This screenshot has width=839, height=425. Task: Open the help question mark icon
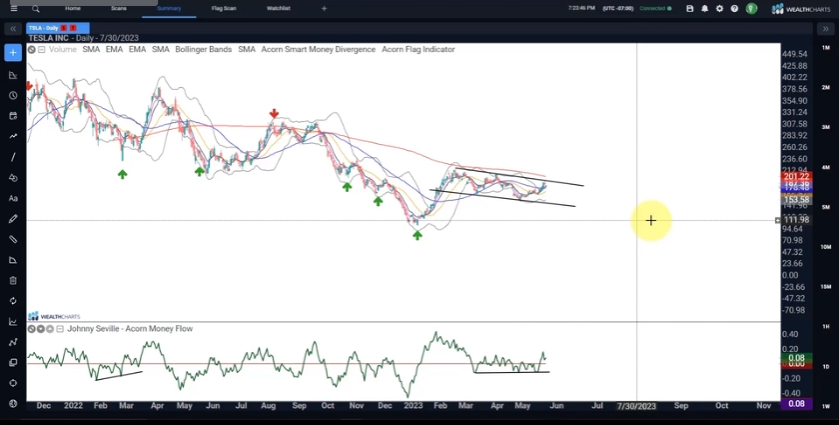pos(735,9)
